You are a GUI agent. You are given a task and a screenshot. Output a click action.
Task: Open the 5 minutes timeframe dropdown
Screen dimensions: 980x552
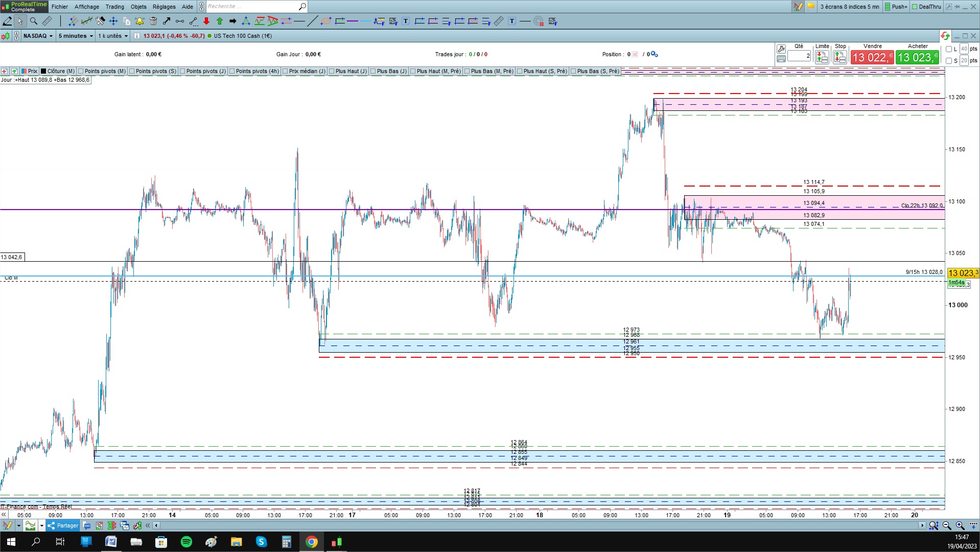(x=76, y=36)
